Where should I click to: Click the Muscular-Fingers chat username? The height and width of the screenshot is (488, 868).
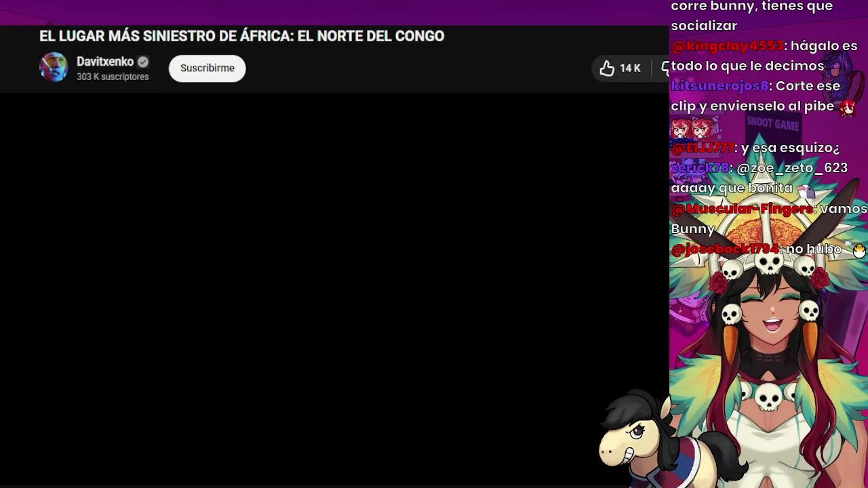(742, 209)
